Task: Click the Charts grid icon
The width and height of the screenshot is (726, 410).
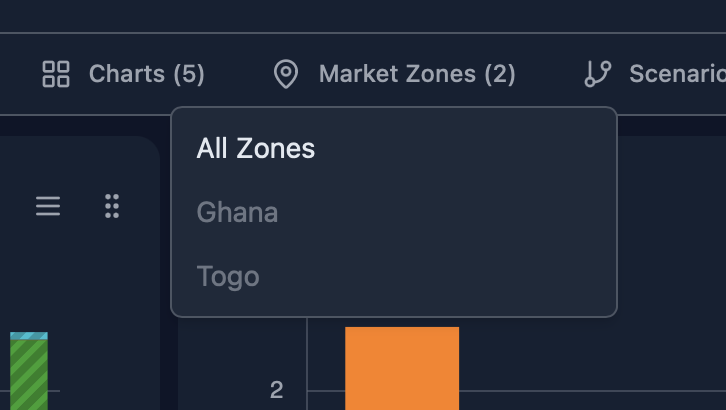Action: [x=56, y=74]
